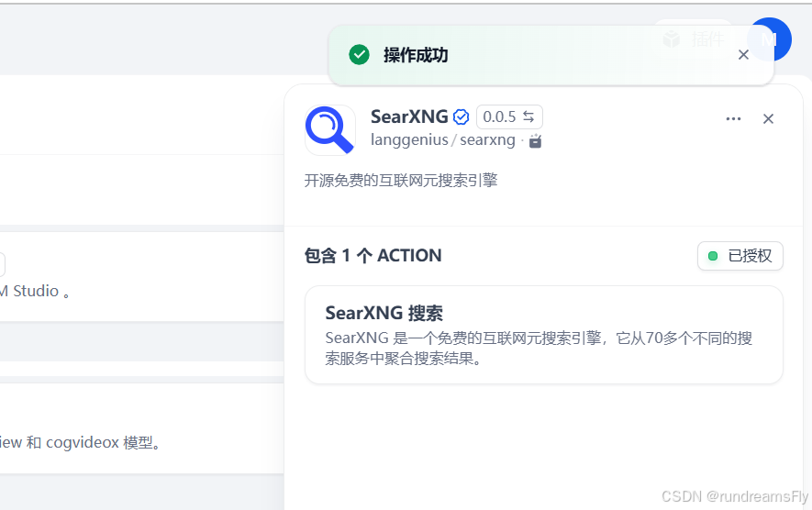Open the SearXNG 搜索 action card

tap(544, 335)
